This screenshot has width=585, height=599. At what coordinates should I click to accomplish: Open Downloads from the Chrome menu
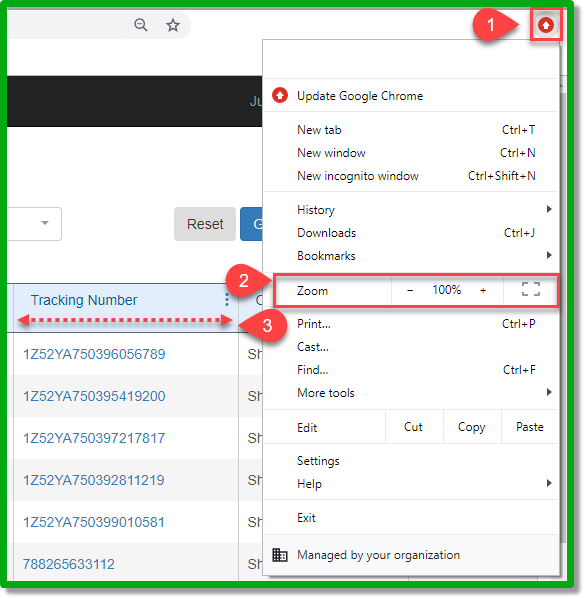(411, 233)
